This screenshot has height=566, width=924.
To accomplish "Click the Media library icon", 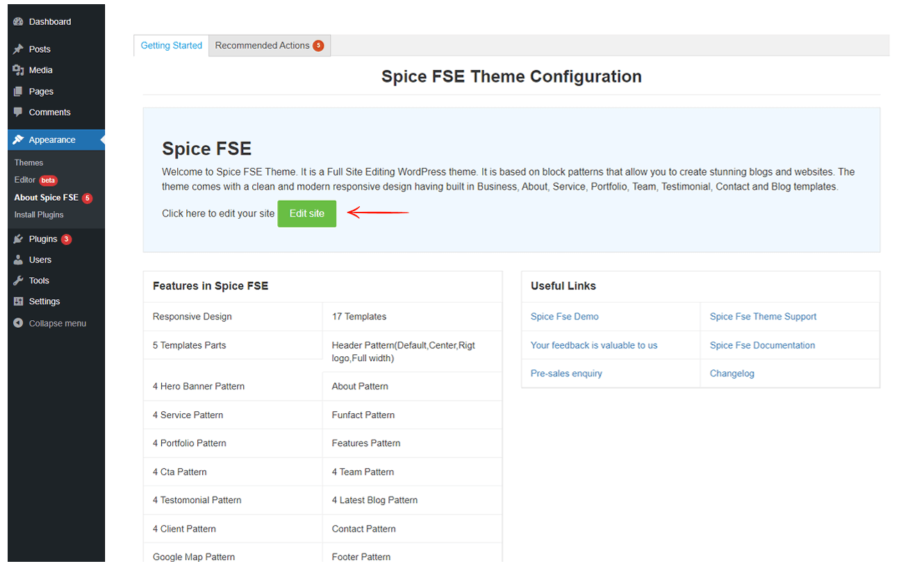I will 18,70.
